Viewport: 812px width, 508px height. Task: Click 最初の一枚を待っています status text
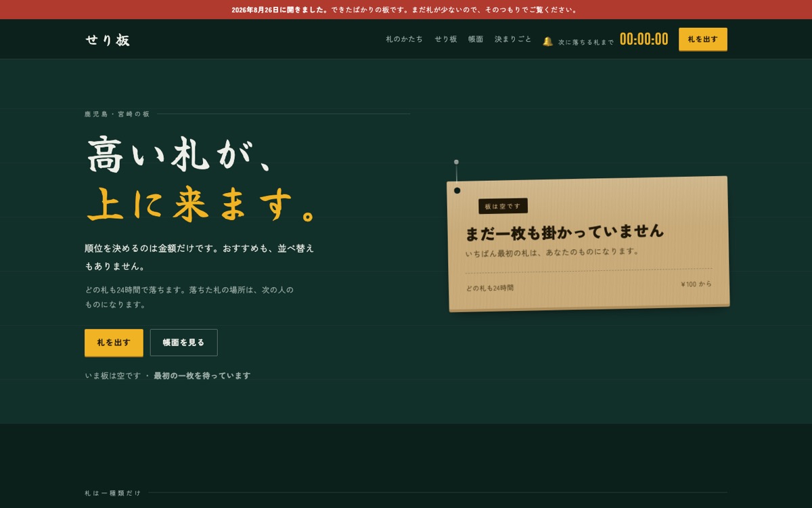point(202,376)
